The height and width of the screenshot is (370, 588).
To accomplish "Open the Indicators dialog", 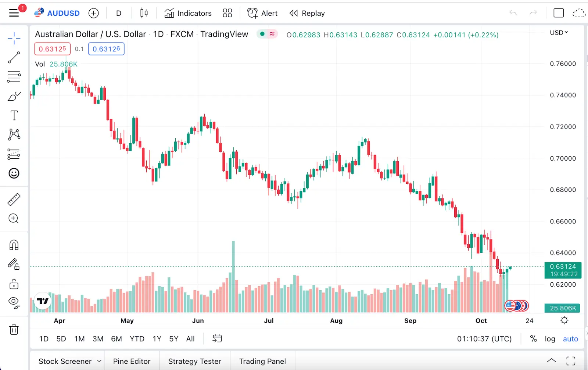I will 188,13.
